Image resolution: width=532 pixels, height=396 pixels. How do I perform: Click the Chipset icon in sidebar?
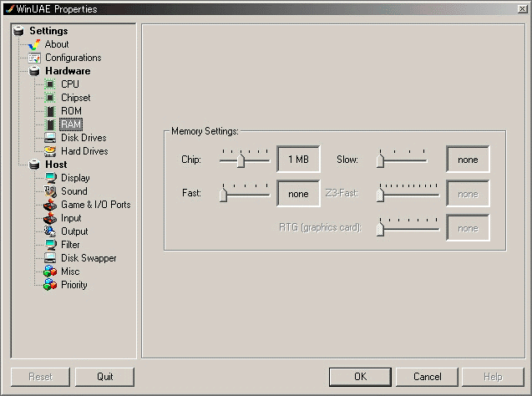click(x=50, y=98)
